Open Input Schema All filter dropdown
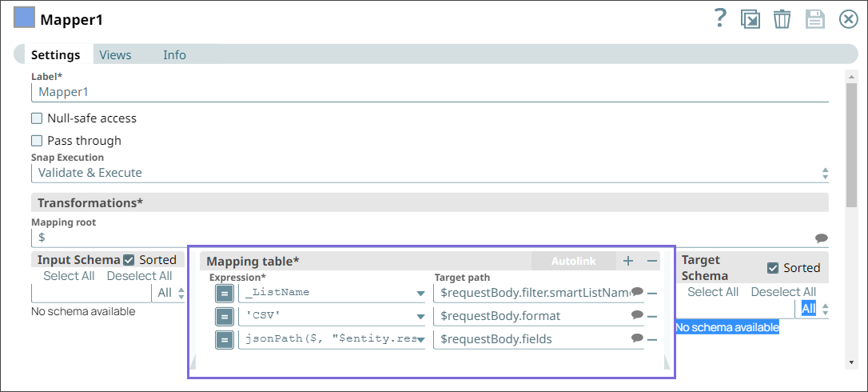Image resolution: width=868 pixels, height=392 pixels. tap(169, 294)
